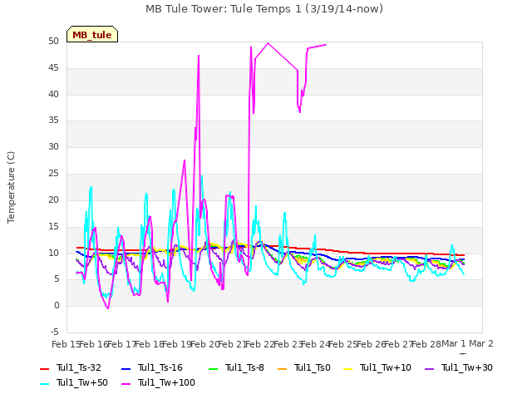Click the red Tul1_Ts-32 legend swatch
The image size is (532, 399).
pos(45,369)
